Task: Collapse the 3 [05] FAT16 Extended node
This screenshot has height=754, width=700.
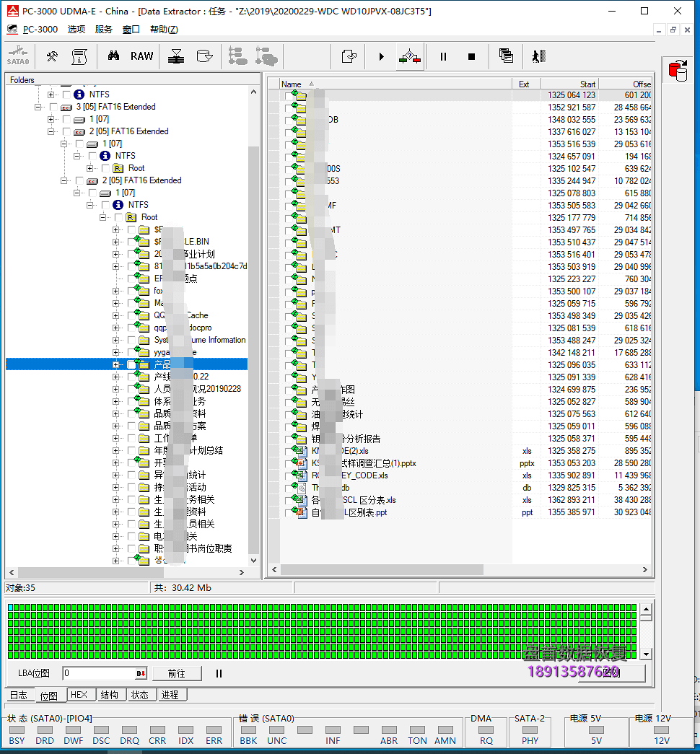Action: coord(38,107)
